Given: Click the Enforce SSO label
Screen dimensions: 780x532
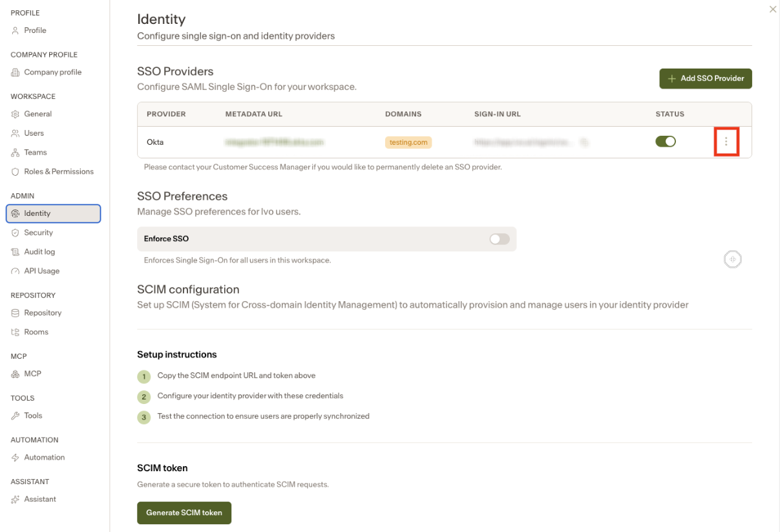Looking at the screenshot, I should [166, 239].
